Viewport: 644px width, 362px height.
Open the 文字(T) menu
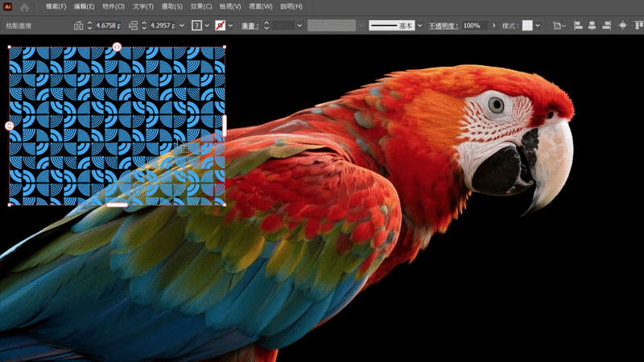[x=143, y=6]
